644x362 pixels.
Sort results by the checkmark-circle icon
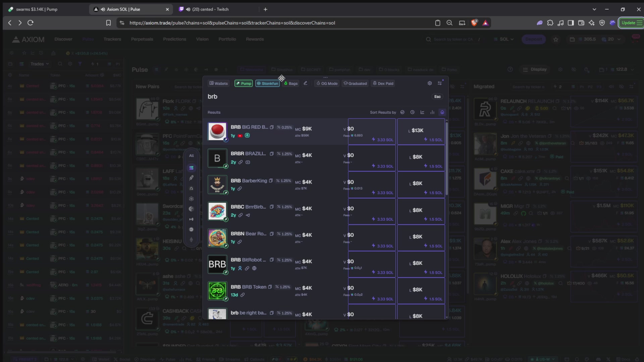402,112
